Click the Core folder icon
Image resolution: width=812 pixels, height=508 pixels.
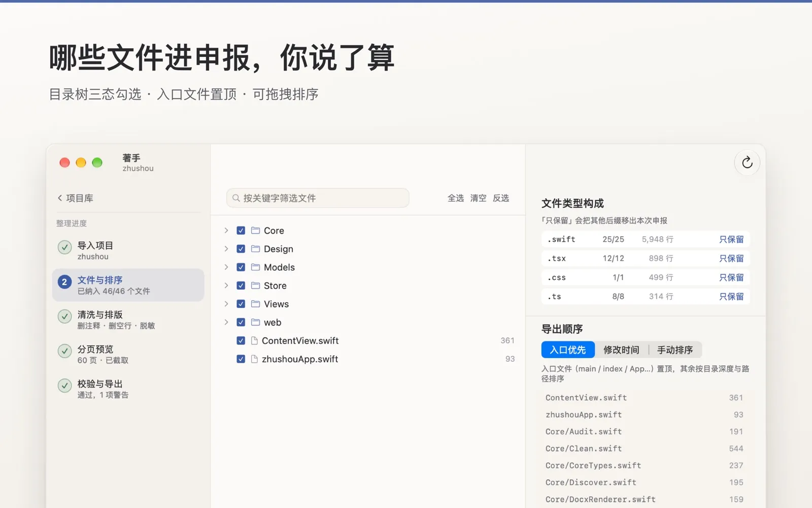(x=255, y=231)
